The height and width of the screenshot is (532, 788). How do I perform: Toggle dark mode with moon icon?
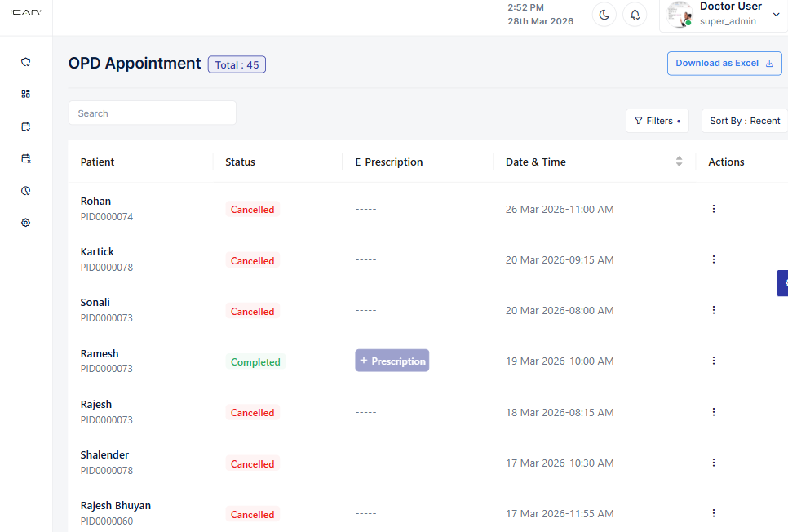pos(604,15)
